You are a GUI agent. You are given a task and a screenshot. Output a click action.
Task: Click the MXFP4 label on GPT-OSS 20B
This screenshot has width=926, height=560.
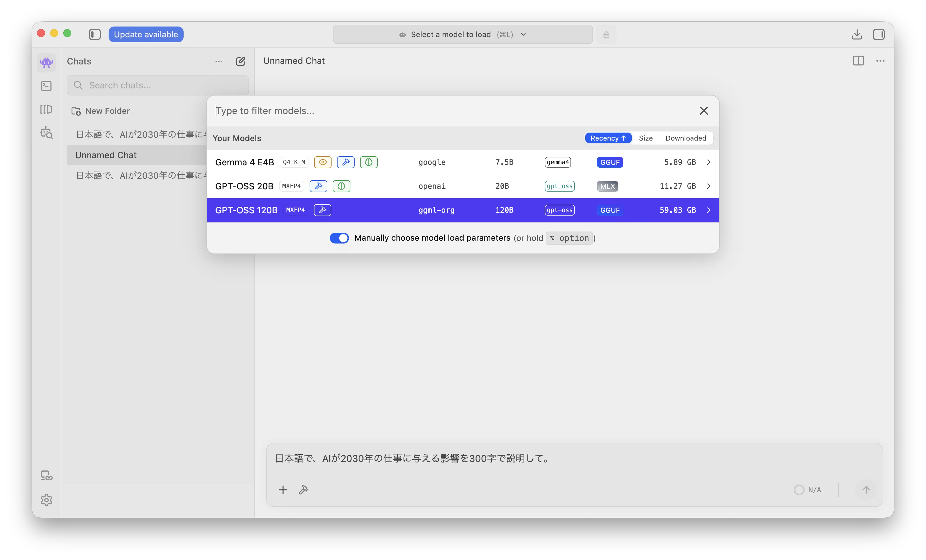[291, 186]
